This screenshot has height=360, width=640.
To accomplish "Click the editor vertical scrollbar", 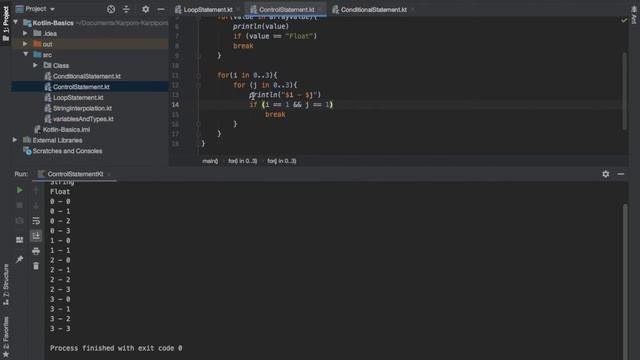I will coord(624,91).
